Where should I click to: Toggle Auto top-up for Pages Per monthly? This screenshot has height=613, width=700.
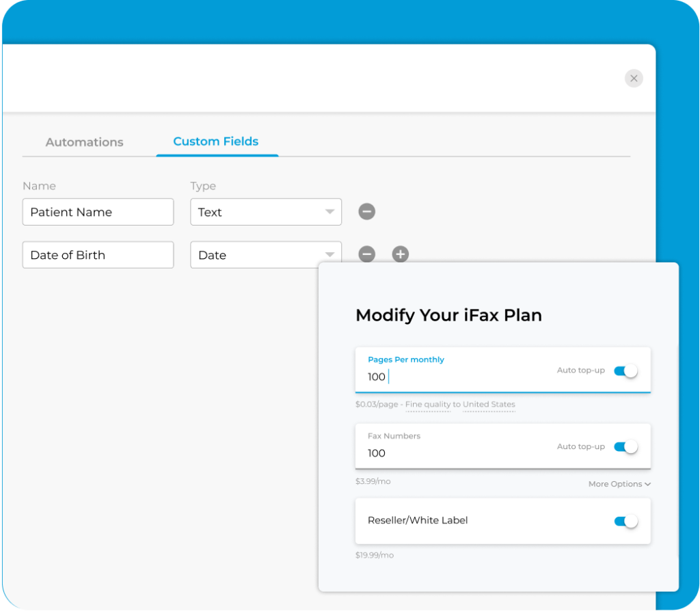(625, 371)
